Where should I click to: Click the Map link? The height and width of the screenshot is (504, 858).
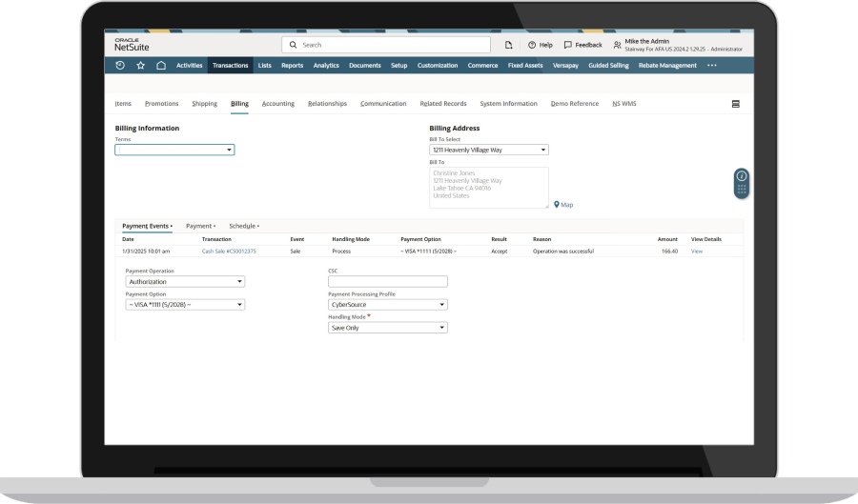point(563,205)
